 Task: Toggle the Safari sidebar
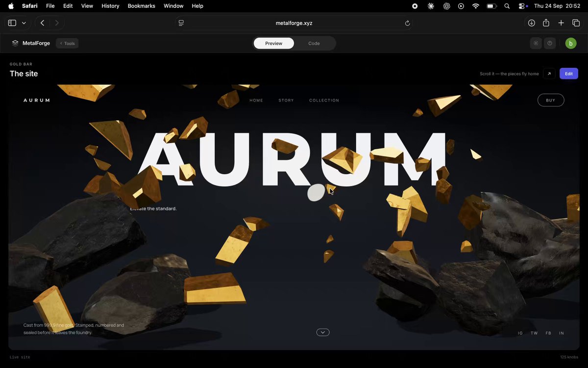[x=12, y=23]
